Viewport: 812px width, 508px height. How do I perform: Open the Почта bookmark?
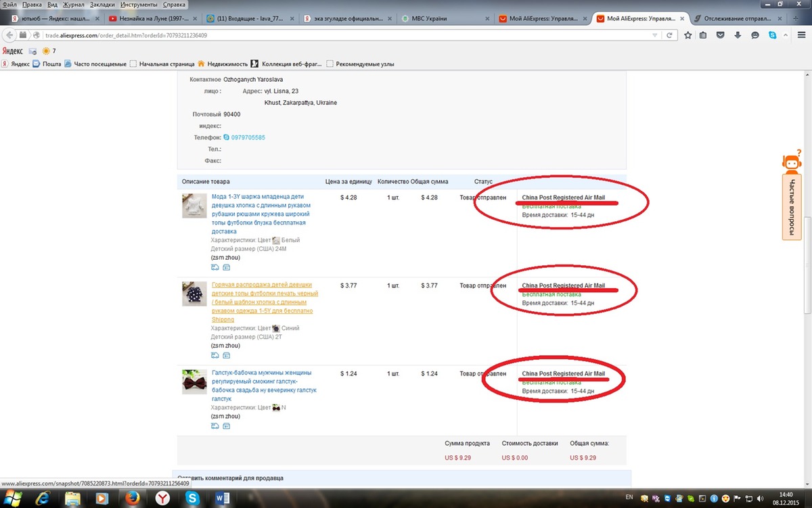pyautogui.click(x=47, y=64)
